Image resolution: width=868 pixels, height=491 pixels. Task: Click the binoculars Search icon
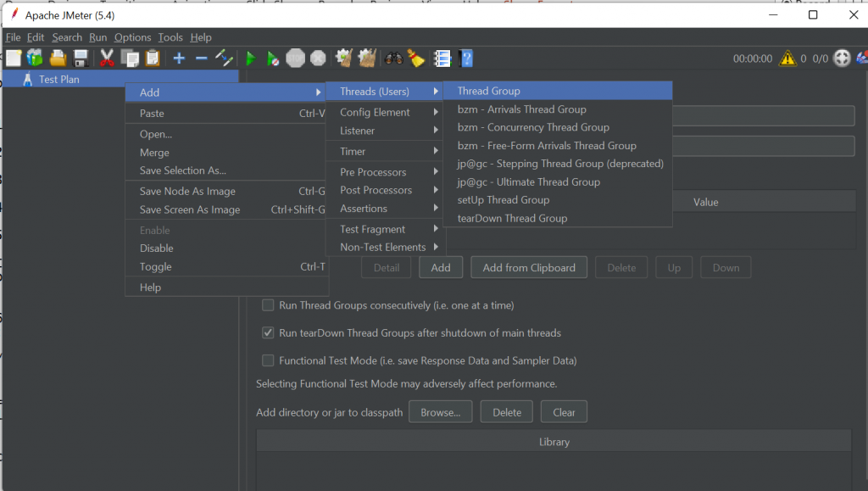(x=393, y=59)
